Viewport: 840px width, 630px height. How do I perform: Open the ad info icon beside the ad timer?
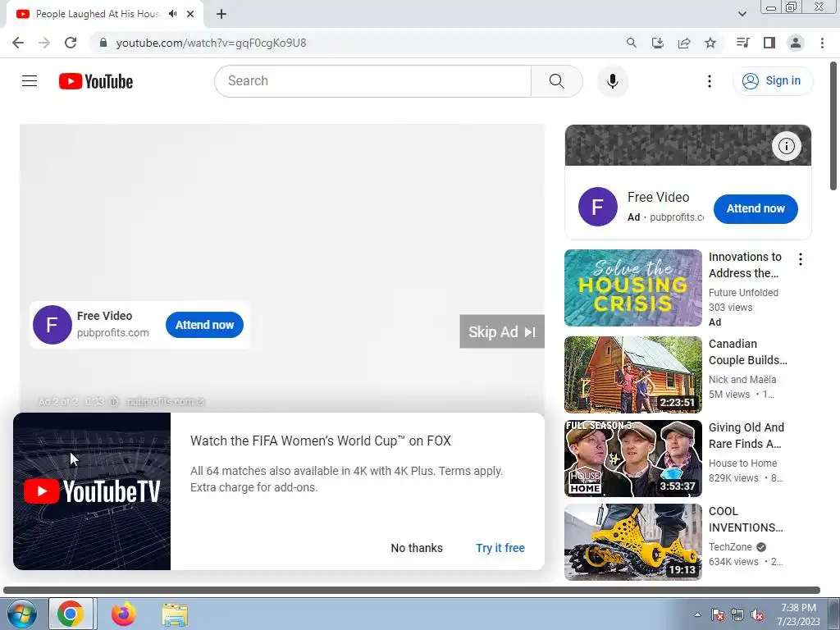[113, 401]
